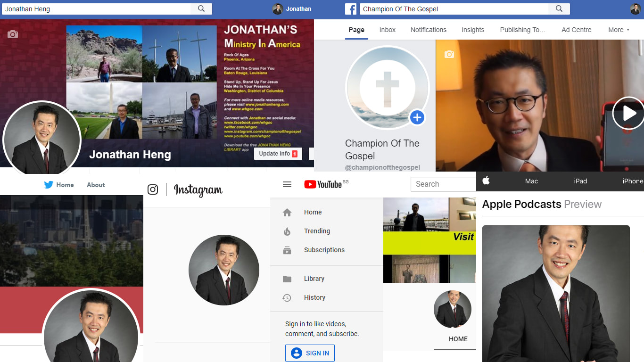Click the Trending label in YouTube sidebar
The width and height of the screenshot is (644, 362).
317,231
